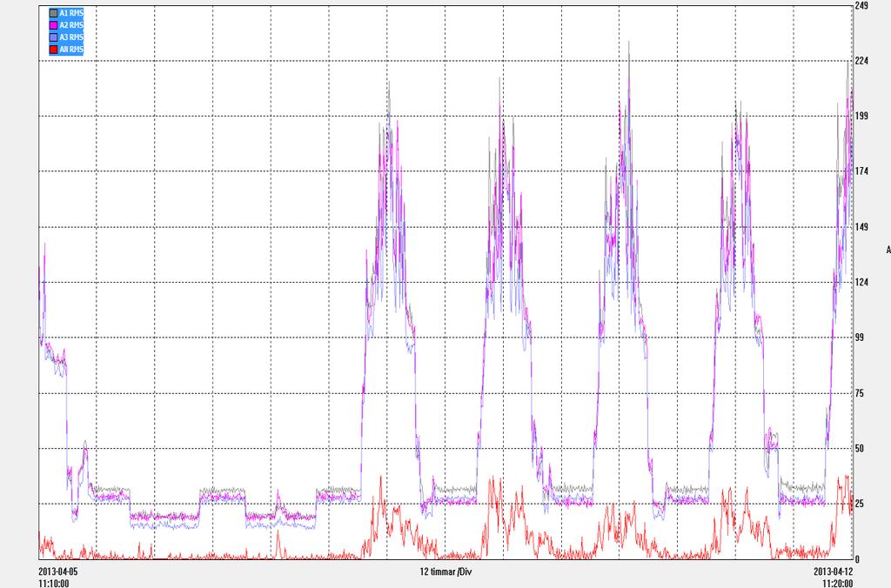Click the end time '11:20:00'

click(837, 584)
